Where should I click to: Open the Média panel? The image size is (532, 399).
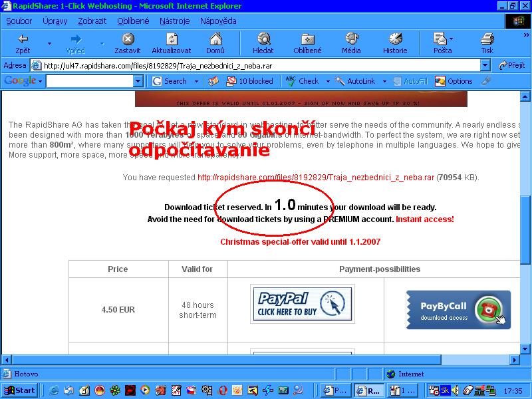[x=351, y=44]
